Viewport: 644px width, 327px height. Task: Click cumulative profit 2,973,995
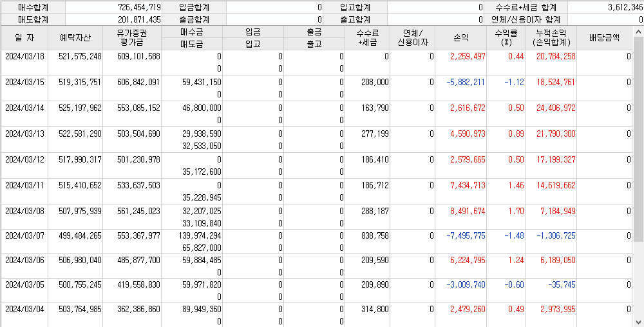tap(558, 309)
